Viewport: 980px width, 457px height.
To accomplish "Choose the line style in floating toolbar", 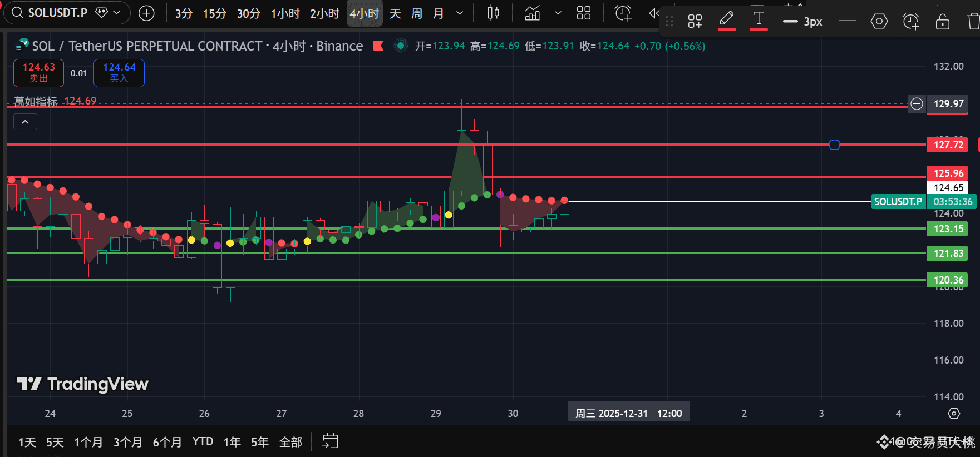I will tap(847, 21).
